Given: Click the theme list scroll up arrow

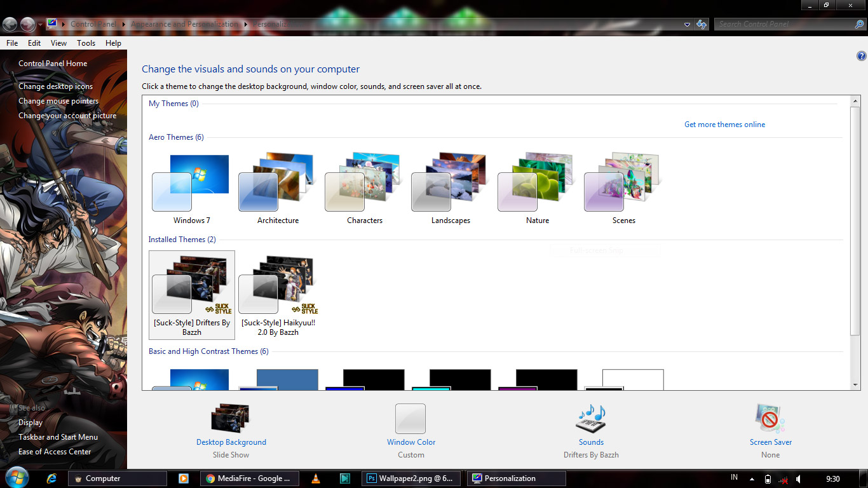Looking at the screenshot, I should [856, 101].
